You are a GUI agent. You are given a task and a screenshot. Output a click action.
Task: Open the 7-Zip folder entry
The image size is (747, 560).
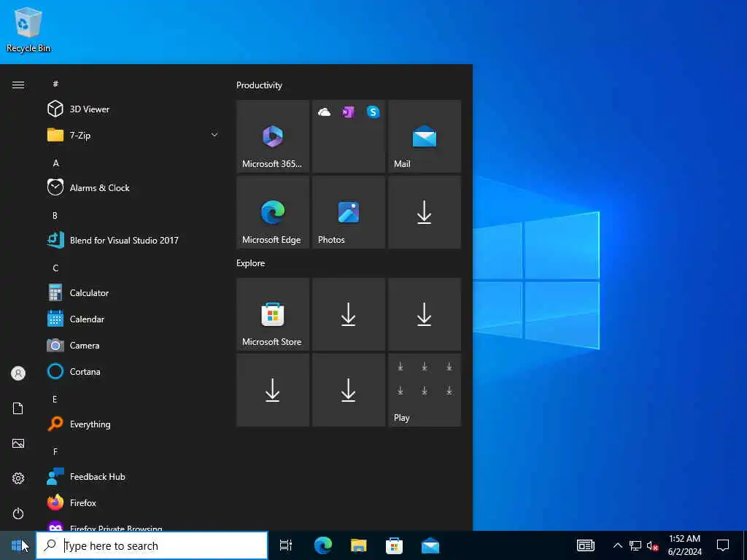(133, 135)
